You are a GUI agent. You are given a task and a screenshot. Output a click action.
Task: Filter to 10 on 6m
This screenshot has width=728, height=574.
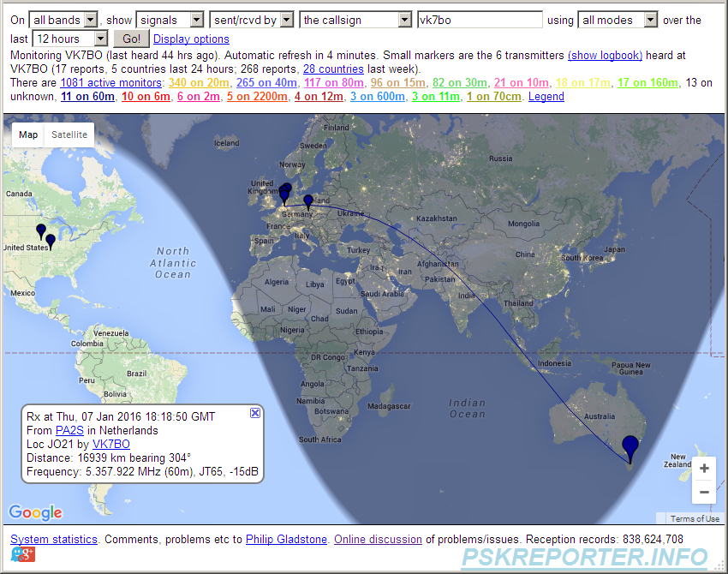(146, 97)
